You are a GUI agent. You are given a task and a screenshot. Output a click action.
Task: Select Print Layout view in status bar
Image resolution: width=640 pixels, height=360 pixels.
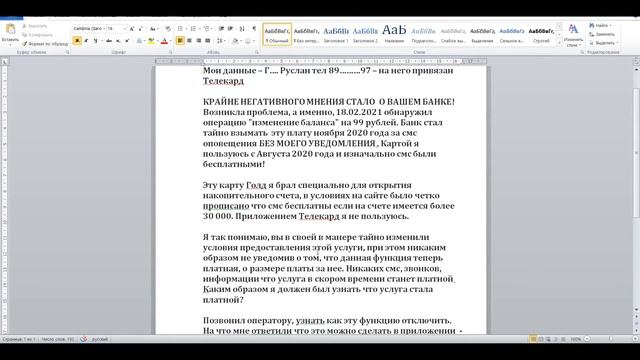[x=533, y=339]
